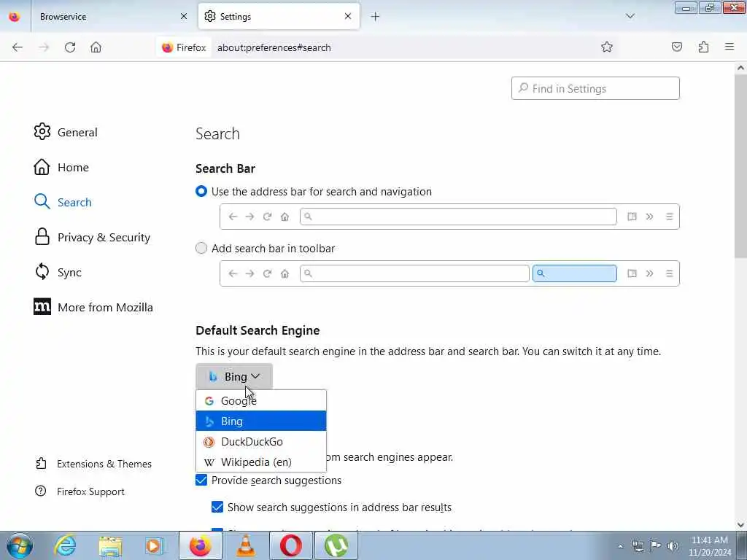
Task: Open Sync settings category
Action: (58, 272)
